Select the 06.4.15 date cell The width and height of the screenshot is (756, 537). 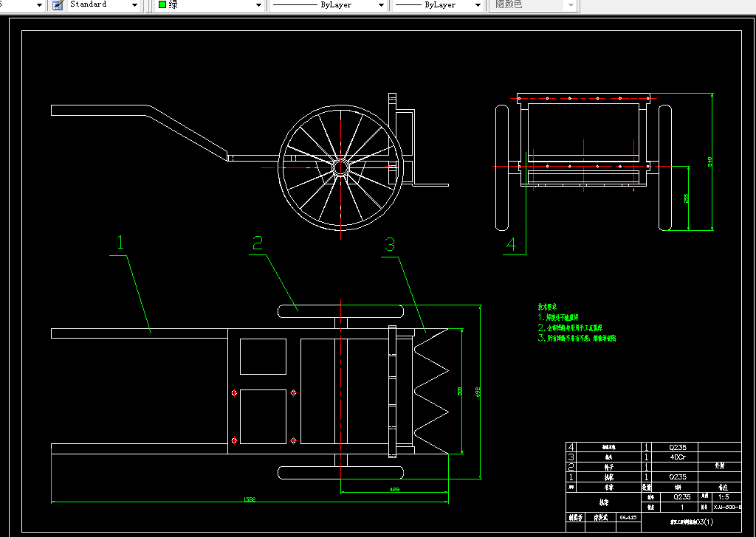(628, 517)
